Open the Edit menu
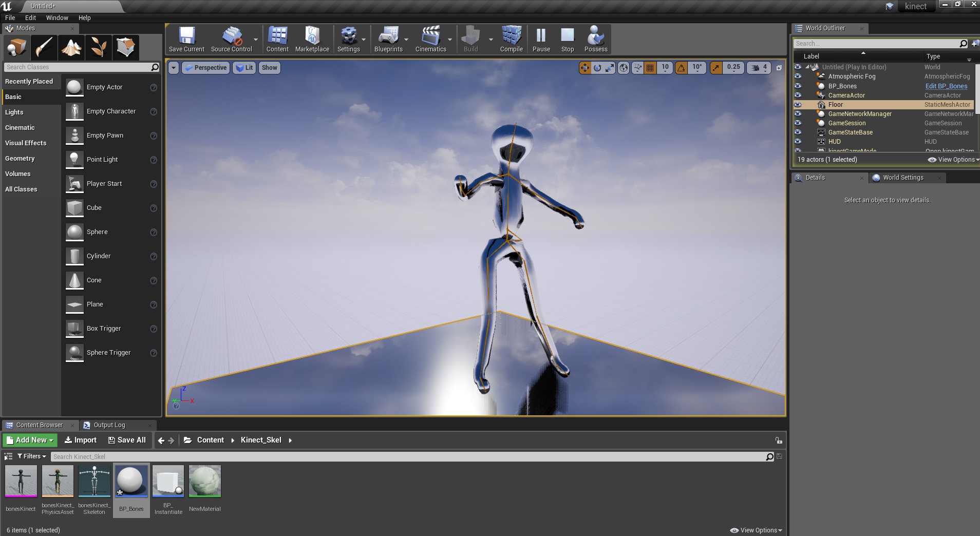The height and width of the screenshot is (536, 980). 31,17
